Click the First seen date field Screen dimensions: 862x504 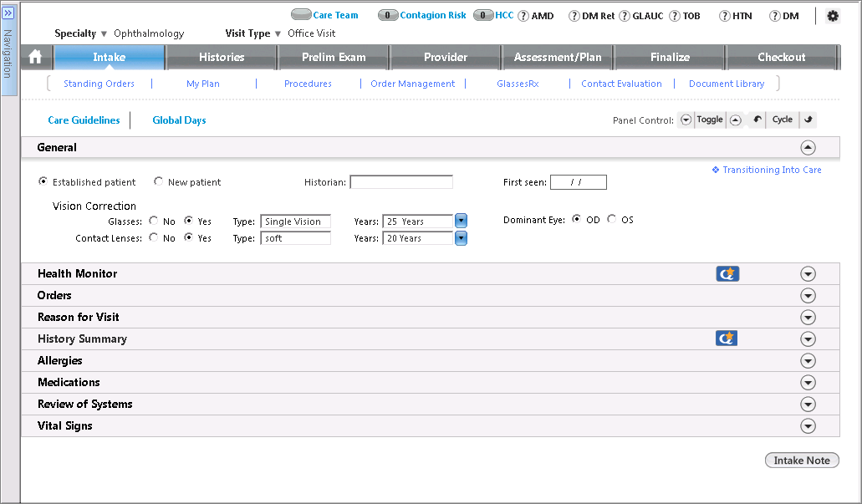click(x=579, y=182)
